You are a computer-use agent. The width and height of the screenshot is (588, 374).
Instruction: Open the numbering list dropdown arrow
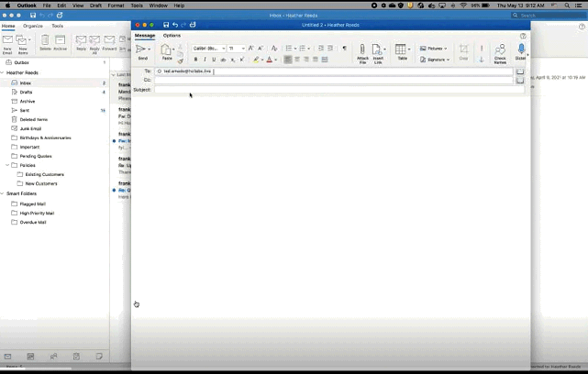(308, 49)
